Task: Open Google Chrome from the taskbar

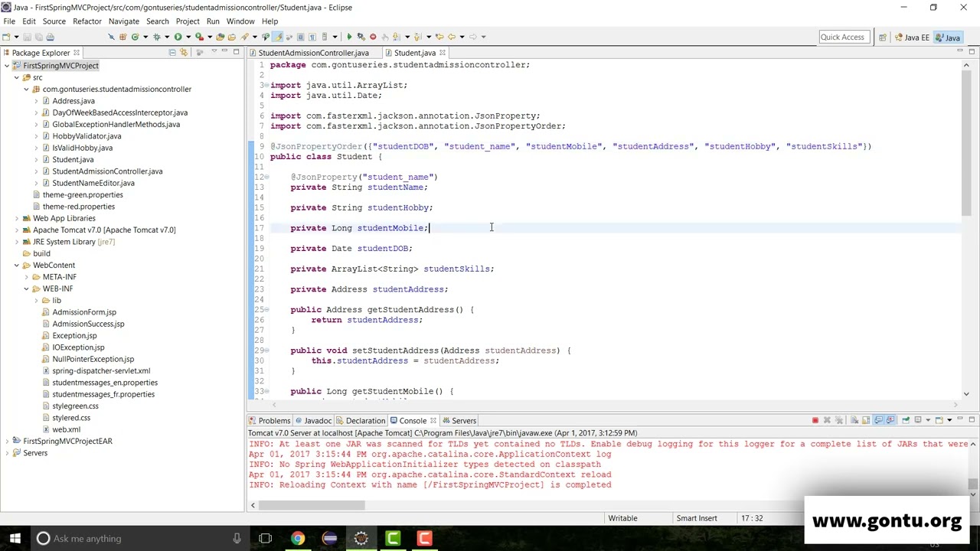Action: click(x=298, y=538)
